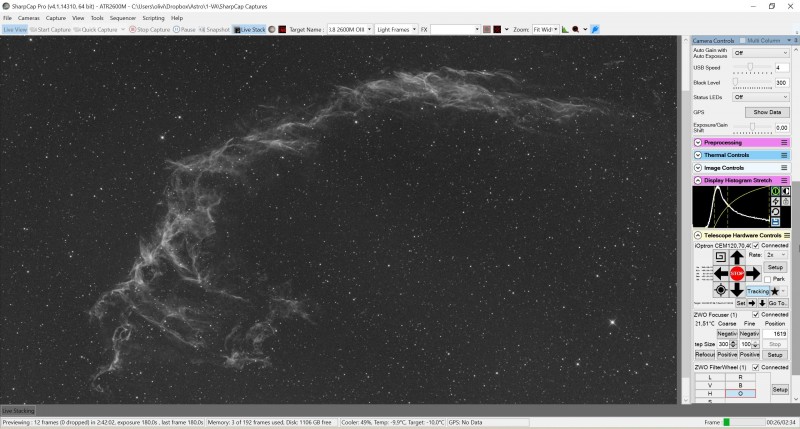Viewport: 800px width, 429px height.
Task: Adjust the USB Speed slider
Action: coord(753,67)
